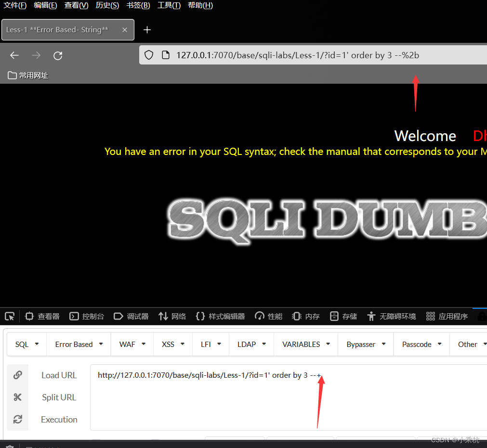Open a new tab with the plus icon
The height and width of the screenshot is (448, 487).
147,30
